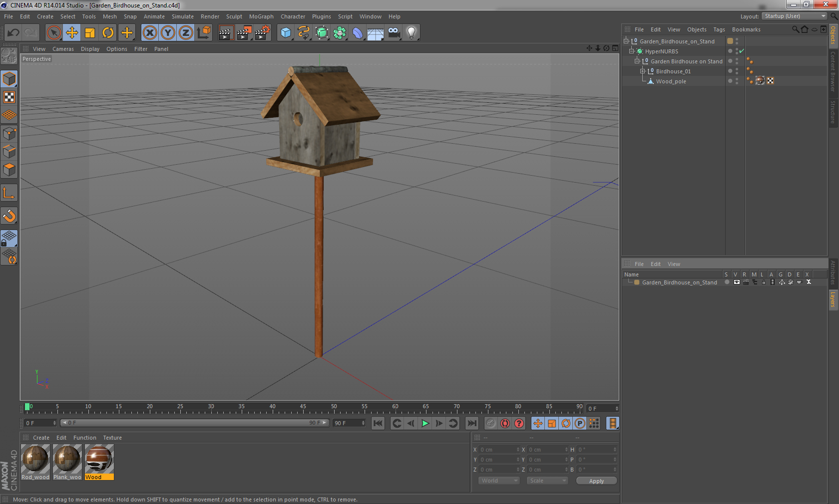Add a HyperNURBS generator object
Image resolution: width=839 pixels, height=504 pixels.
point(322,33)
